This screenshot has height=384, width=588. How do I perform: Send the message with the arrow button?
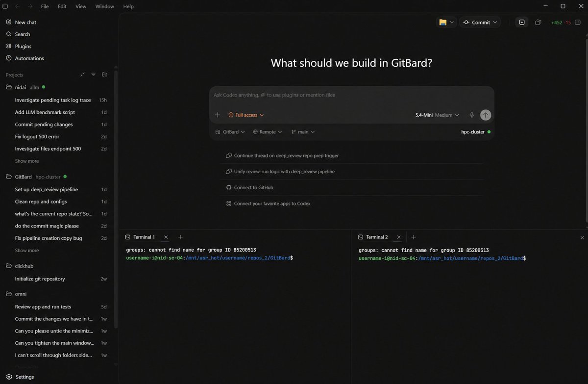(x=486, y=115)
